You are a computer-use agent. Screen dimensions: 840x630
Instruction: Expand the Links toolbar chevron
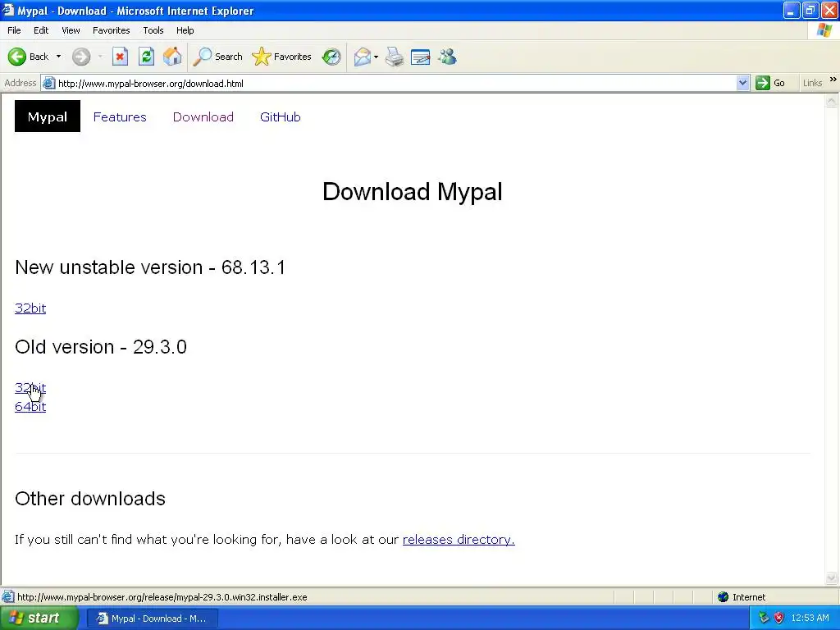click(x=833, y=80)
